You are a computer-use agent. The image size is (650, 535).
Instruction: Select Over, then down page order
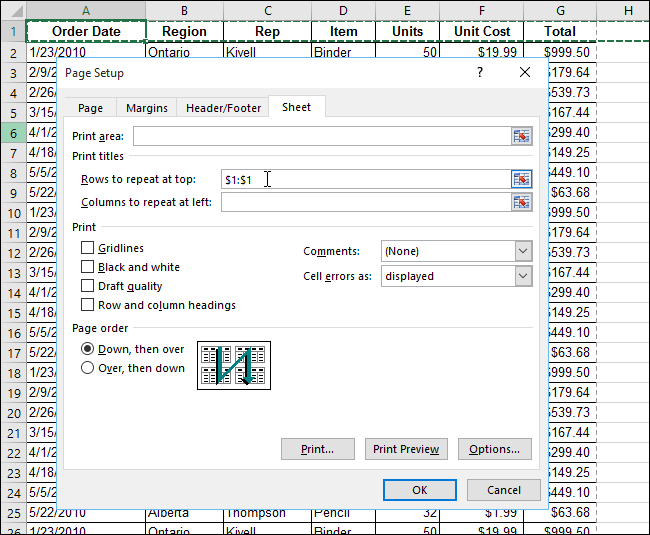pos(88,368)
